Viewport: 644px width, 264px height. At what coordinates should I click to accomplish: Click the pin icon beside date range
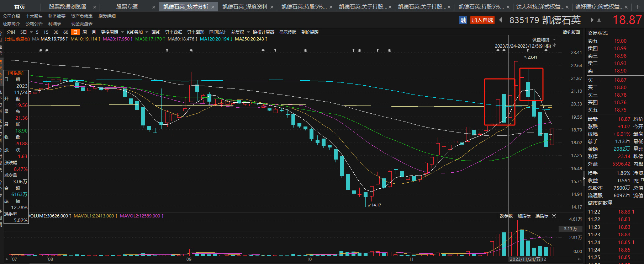pyautogui.click(x=554, y=45)
